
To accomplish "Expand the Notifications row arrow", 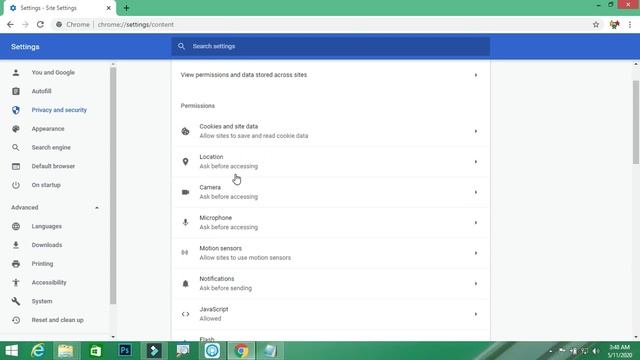I will coord(476,283).
